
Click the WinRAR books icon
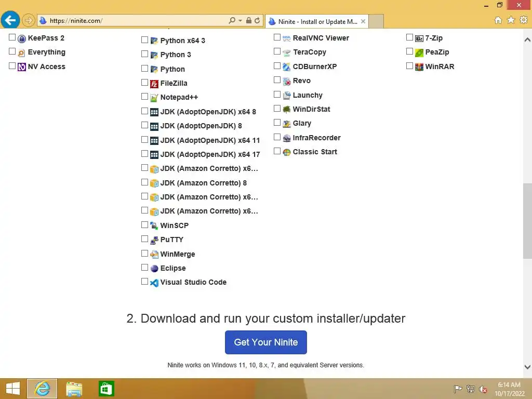click(x=419, y=67)
